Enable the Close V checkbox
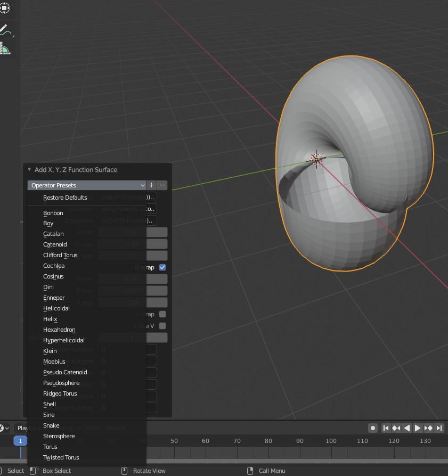This screenshot has width=448, height=476. click(162, 326)
